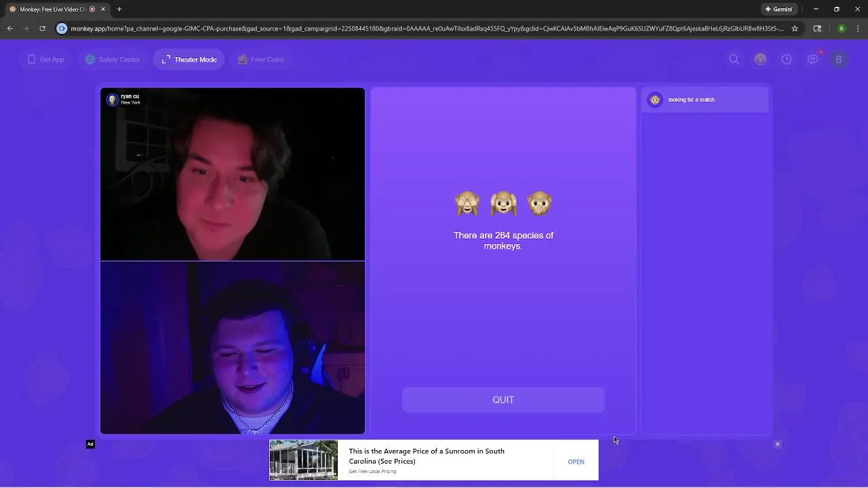The image size is (868, 488).
Task: Click the camera indicator in address bar
Action: [x=62, y=28]
